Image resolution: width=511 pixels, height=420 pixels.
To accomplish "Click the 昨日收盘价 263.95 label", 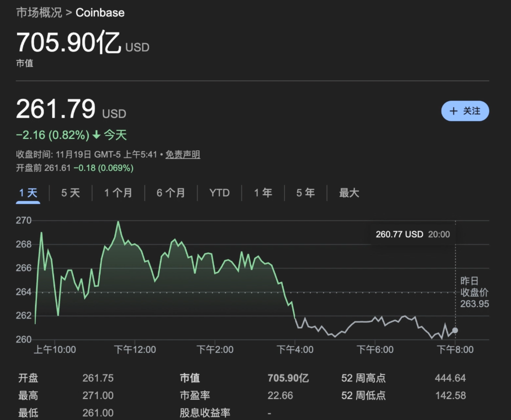I will pos(474,292).
